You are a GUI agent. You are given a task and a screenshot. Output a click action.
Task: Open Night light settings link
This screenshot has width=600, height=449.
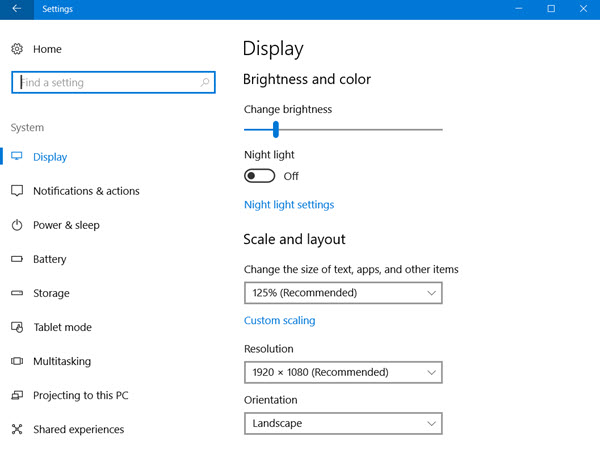(x=289, y=205)
